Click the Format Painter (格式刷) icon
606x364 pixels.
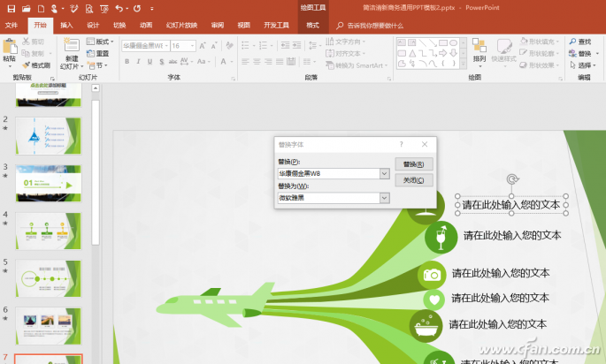click(x=26, y=65)
